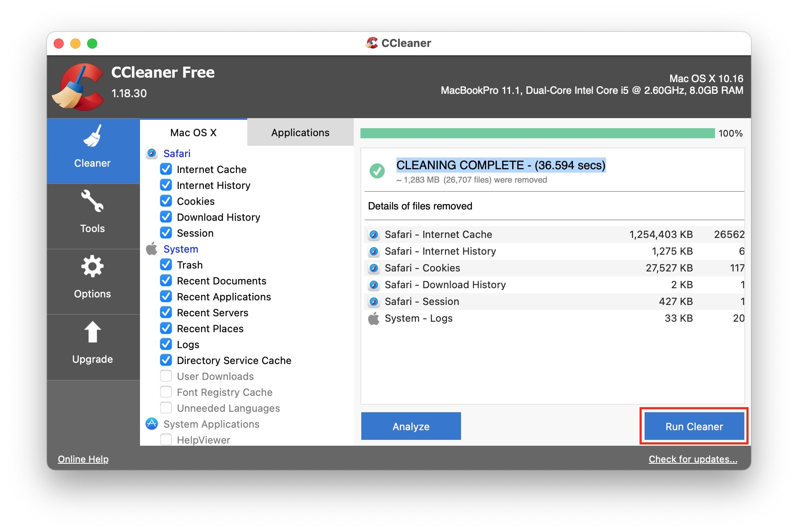Screen dimensions: 798x532
Task: Click the App Store icon beside System Applications
Action: [x=152, y=424]
